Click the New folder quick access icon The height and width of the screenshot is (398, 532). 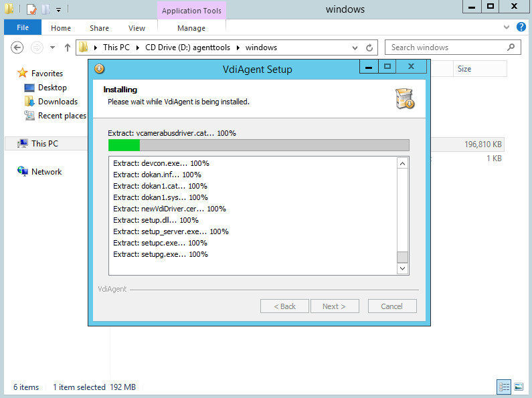tap(46, 9)
